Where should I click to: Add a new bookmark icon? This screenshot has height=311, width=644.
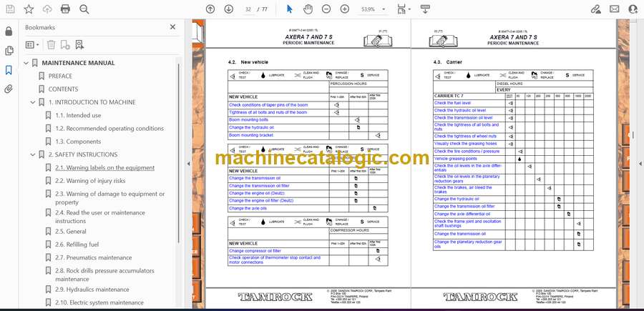coord(65,45)
